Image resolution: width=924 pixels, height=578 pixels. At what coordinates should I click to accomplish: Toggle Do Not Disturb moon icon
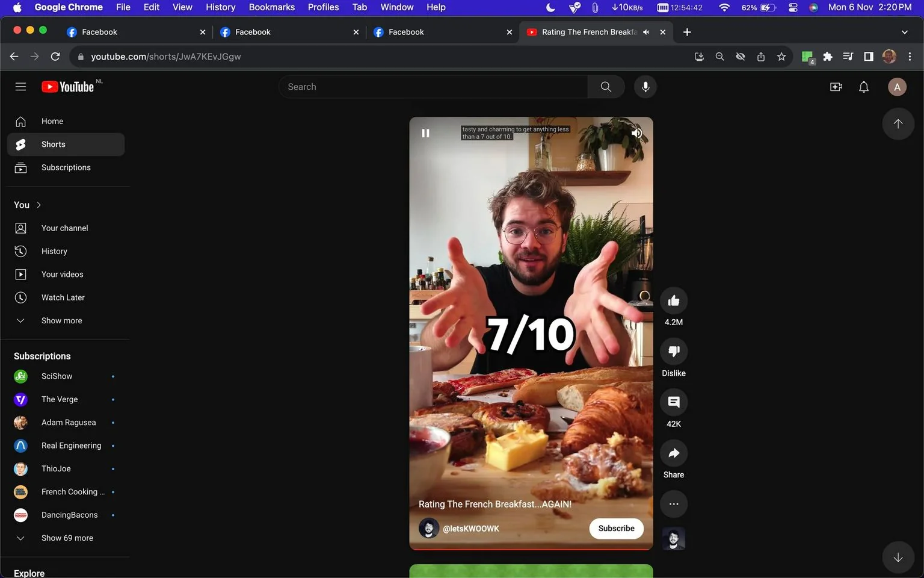(550, 7)
